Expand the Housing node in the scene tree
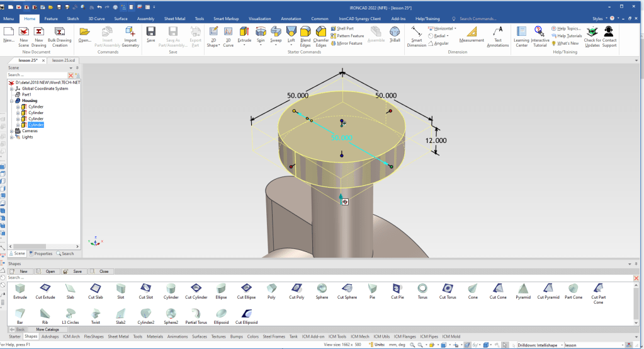The width and height of the screenshot is (644, 349). tap(11, 101)
